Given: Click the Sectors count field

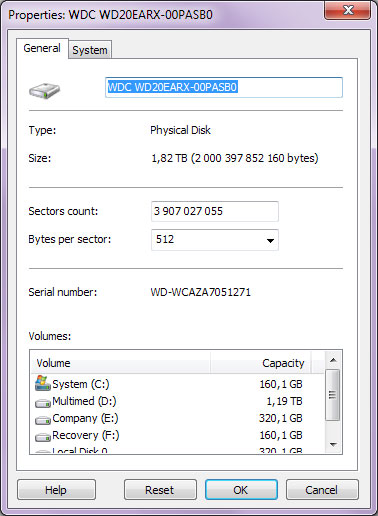Looking at the screenshot, I should (215, 211).
